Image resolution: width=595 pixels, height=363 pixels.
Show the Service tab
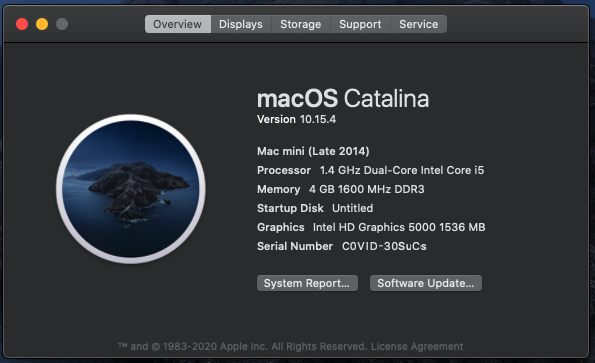[419, 24]
